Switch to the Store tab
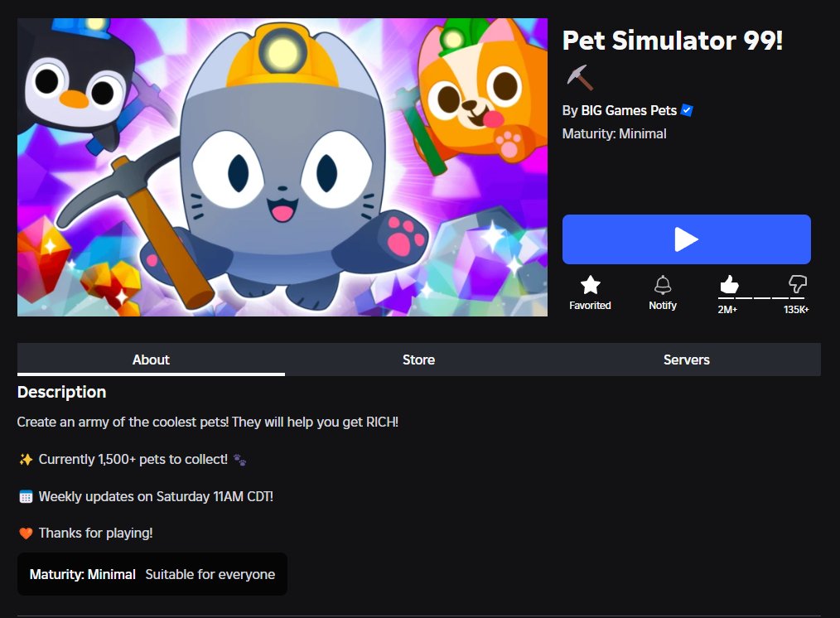 (418, 360)
